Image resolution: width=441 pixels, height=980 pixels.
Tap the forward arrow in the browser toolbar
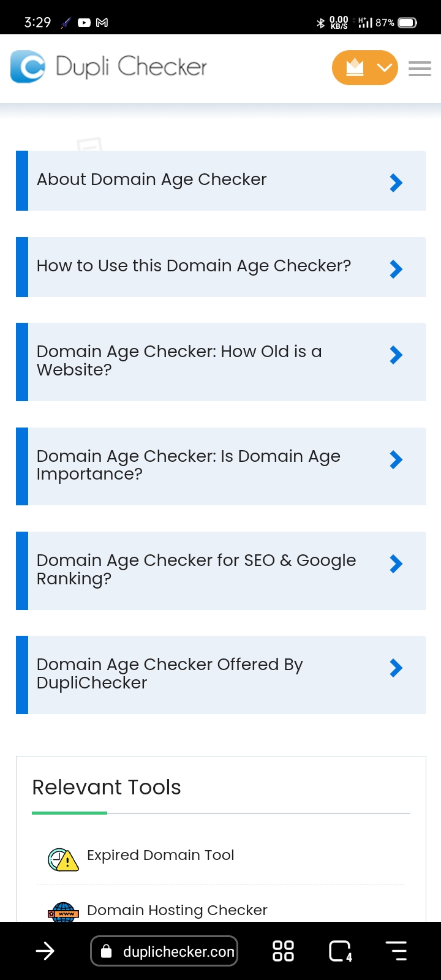[45, 951]
